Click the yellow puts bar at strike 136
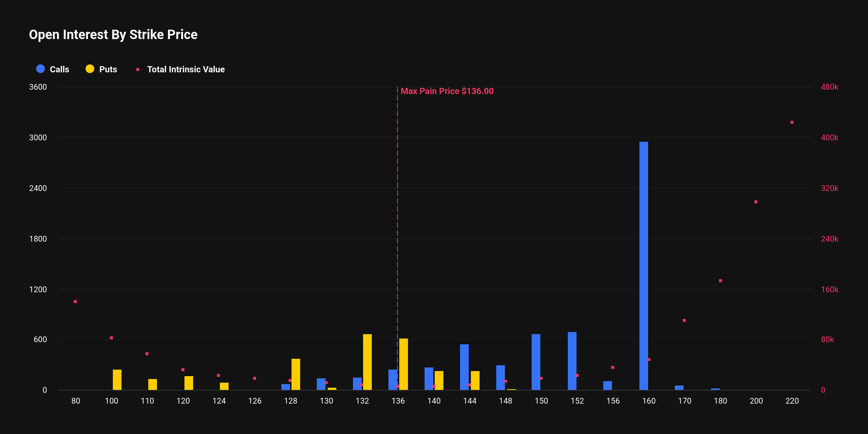Viewport: 868px width, 434px height. 403,364
